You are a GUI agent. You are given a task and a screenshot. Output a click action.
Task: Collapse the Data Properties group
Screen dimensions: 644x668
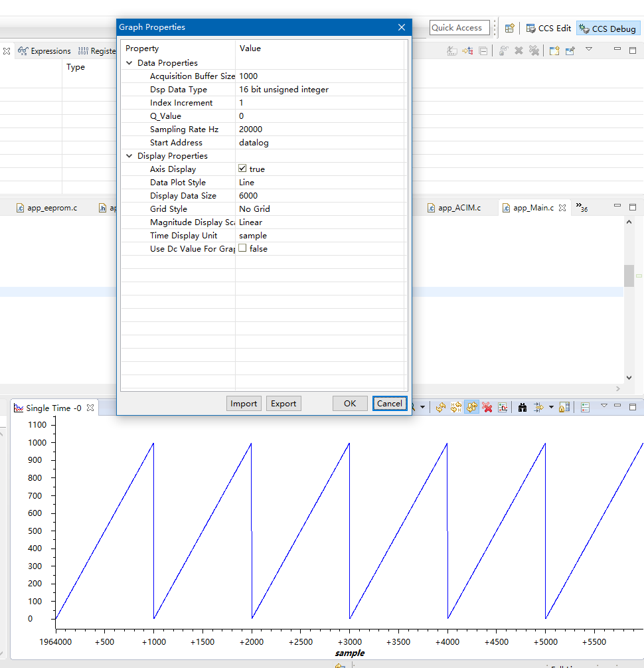click(x=129, y=62)
